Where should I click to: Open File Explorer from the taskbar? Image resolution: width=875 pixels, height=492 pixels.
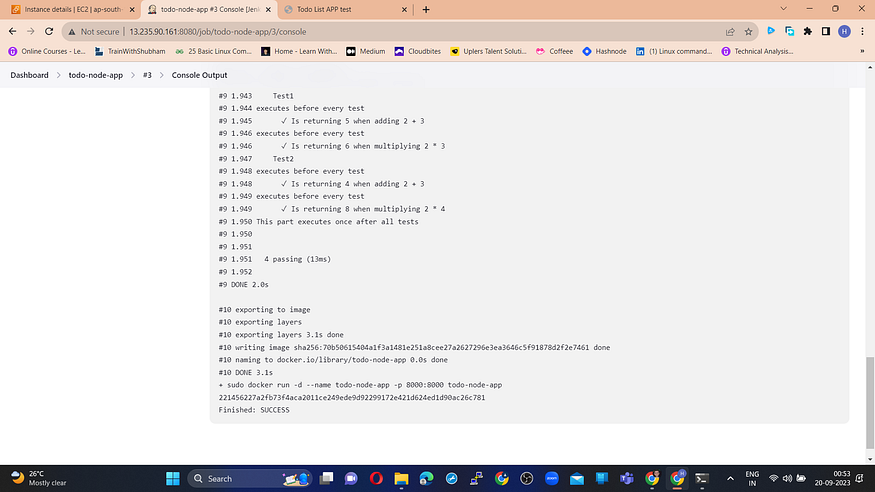(401, 479)
